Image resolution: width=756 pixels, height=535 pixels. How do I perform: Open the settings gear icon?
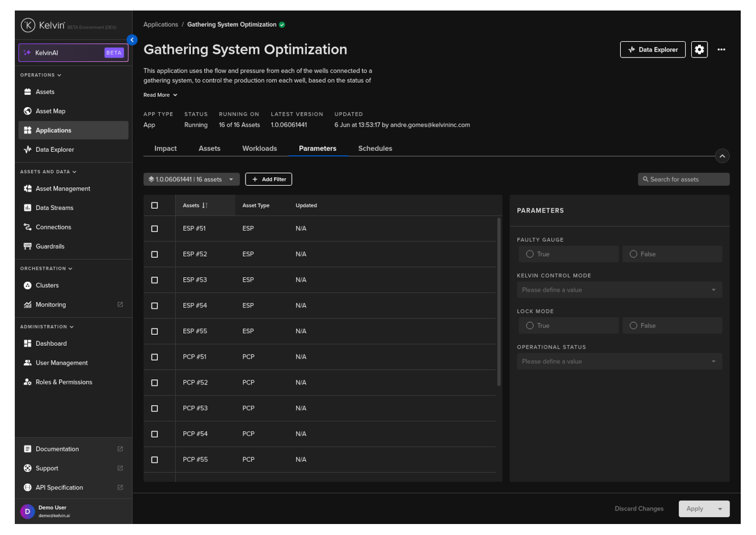tap(699, 50)
